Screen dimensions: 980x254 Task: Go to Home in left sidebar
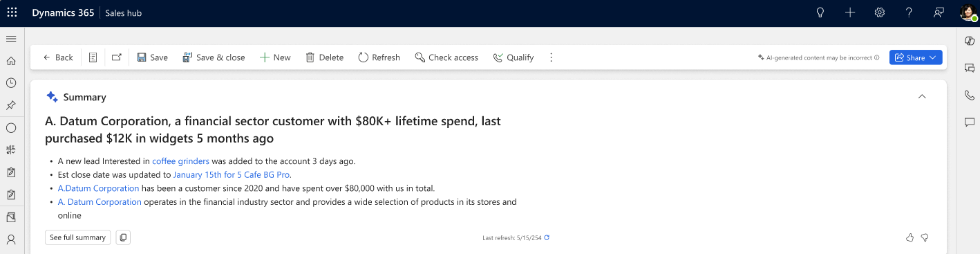coord(11,61)
